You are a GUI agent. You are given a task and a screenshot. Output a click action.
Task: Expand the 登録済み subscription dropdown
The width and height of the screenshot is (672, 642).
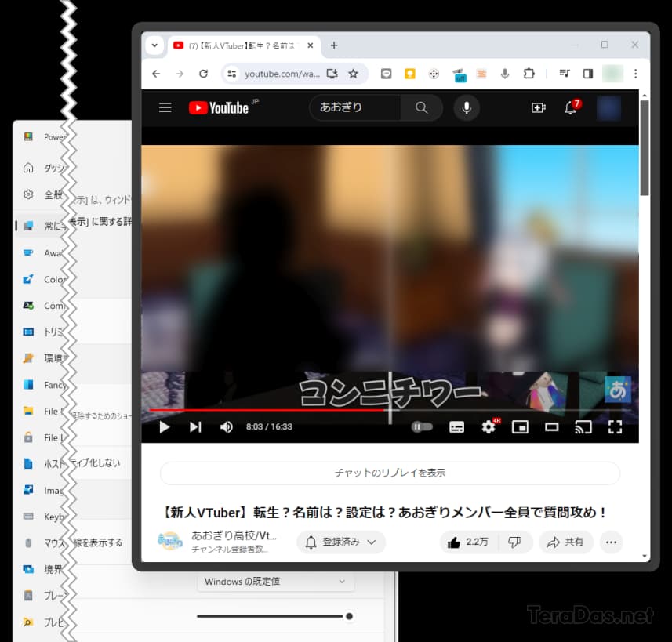click(341, 542)
